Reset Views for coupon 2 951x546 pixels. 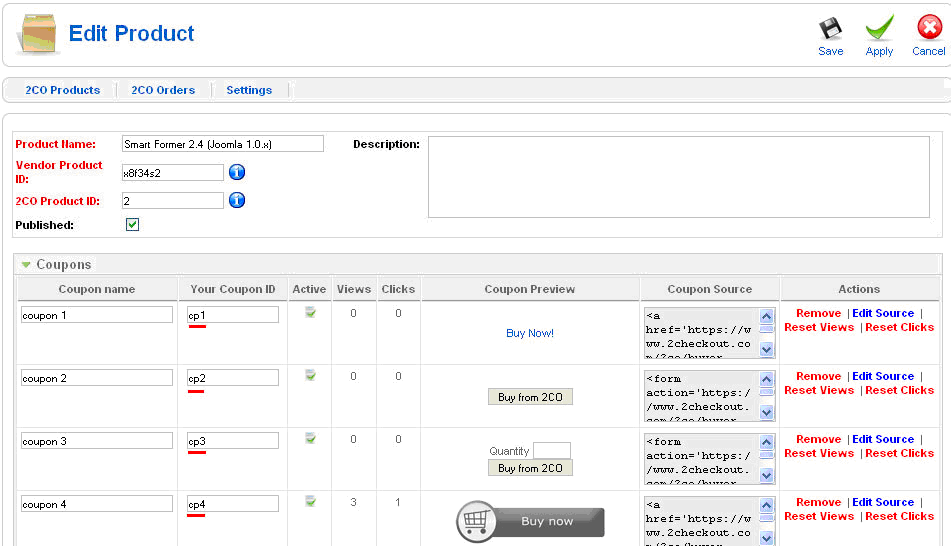(819, 390)
